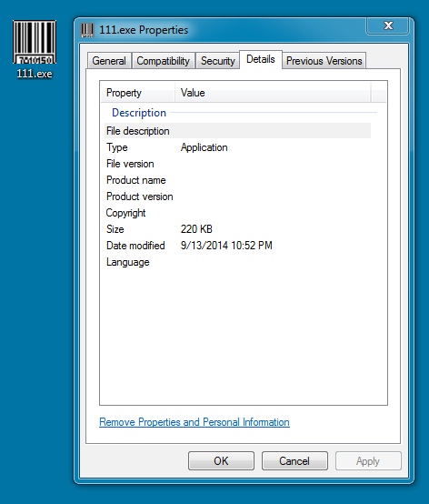Screen dimensions: 429x504
Task: Select the Size 220 KB row
Action: pos(237,229)
